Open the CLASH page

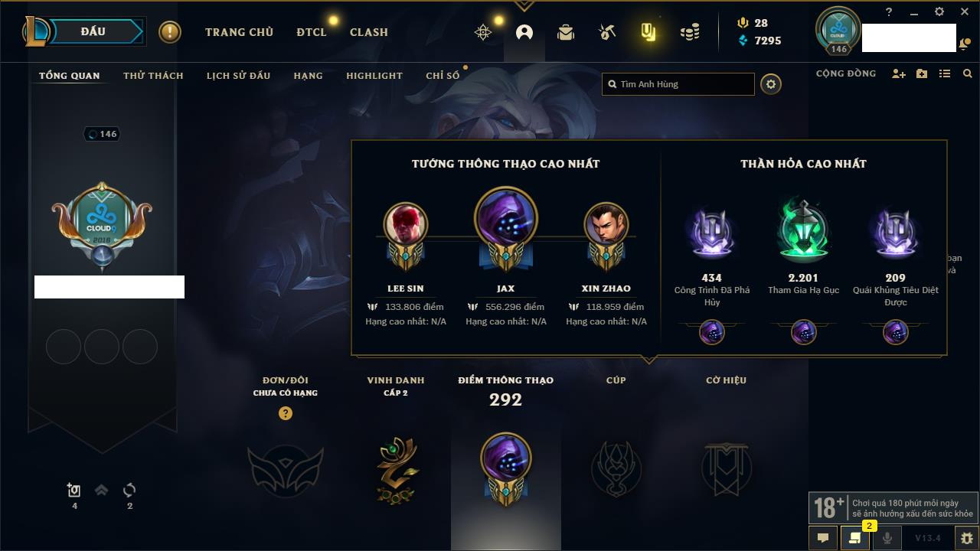point(369,32)
